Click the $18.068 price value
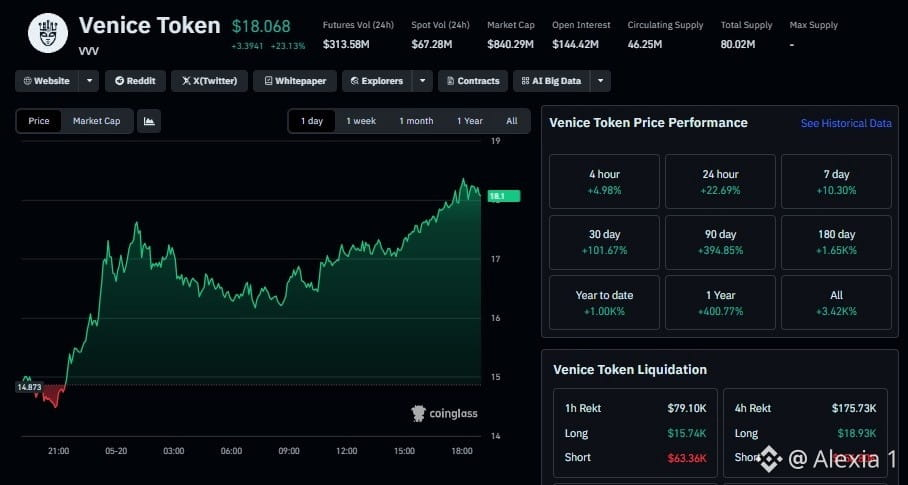This screenshot has height=485, width=908. pos(261,26)
